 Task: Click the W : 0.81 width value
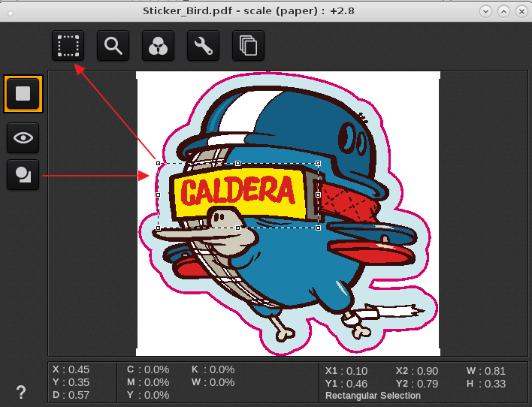point(486,371)
